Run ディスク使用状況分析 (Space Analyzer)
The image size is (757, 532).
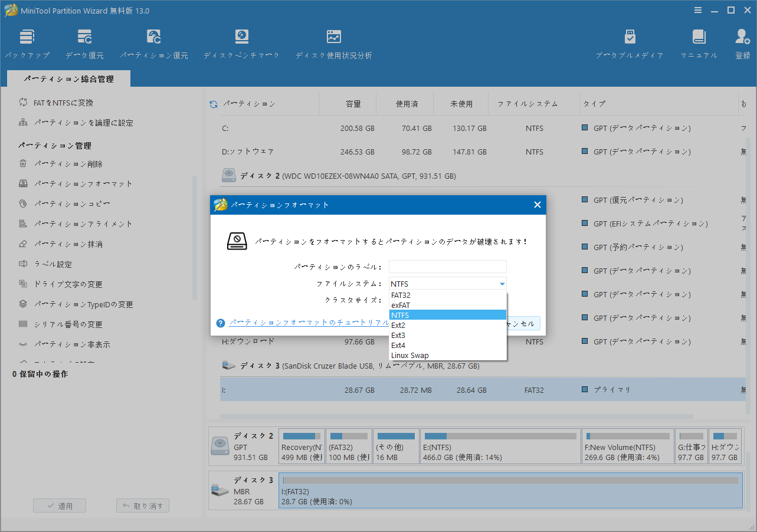pyautogui.click(x=333, y=42)
